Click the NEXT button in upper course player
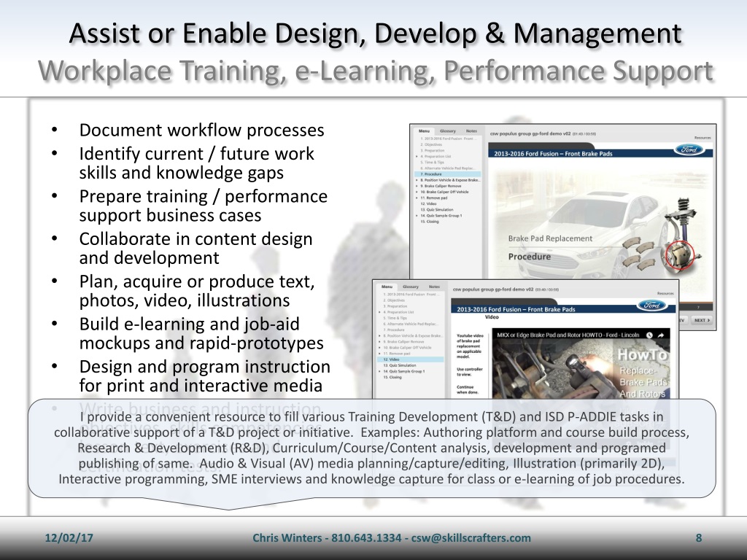This screenshot has width=747, height=560. tap(702, 321)
